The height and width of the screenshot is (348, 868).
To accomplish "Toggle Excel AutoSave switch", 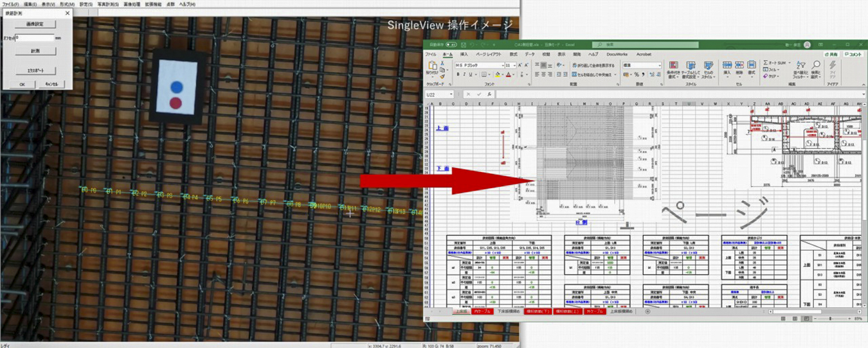I will coord(451,45).
